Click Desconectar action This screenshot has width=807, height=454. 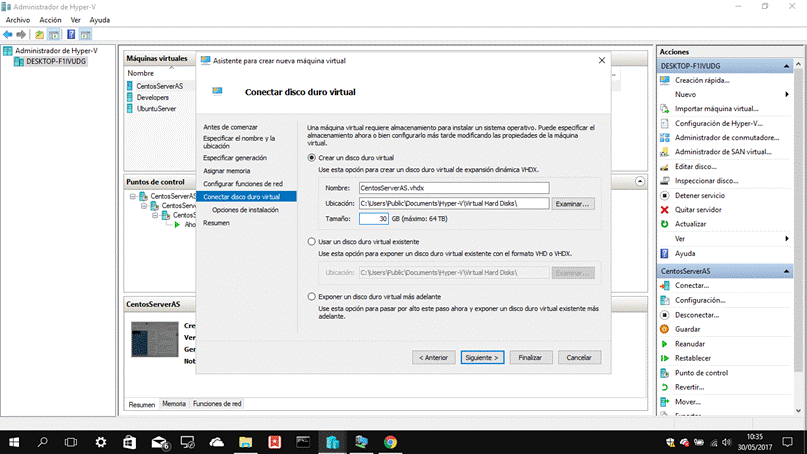[697, 315]
